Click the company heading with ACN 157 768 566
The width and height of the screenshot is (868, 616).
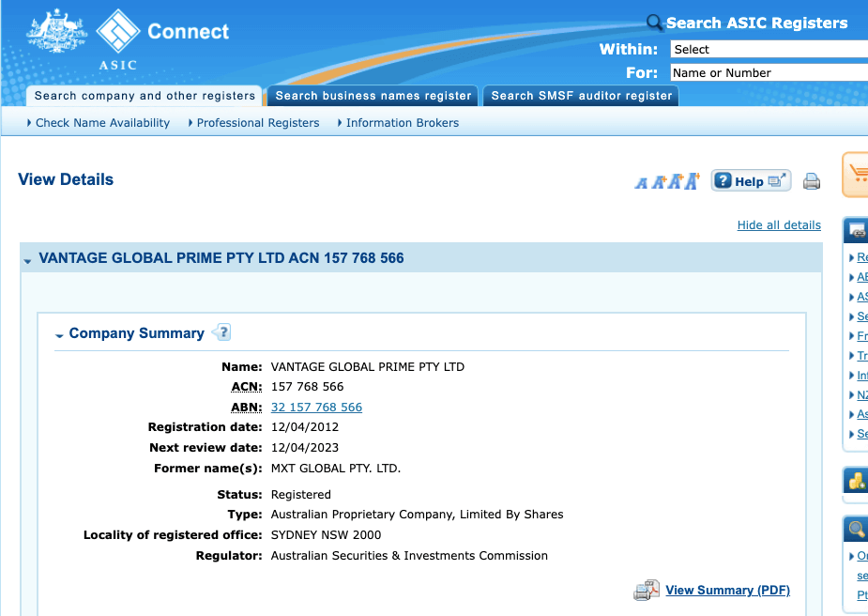click(x=221, y=258)
